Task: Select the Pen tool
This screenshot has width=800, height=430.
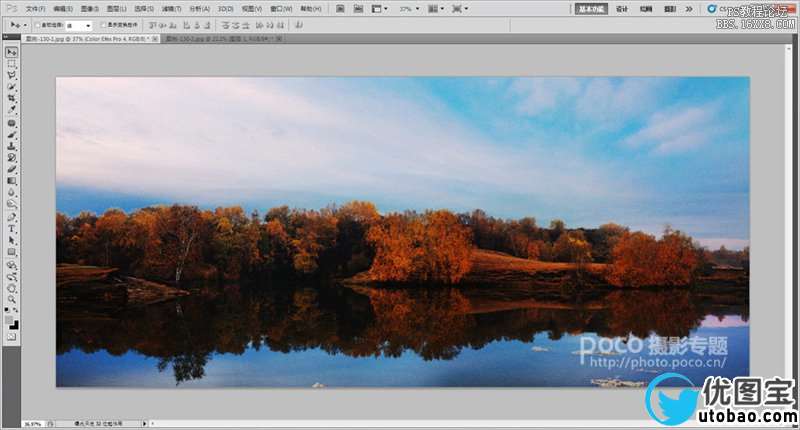Action: (11, 218)
